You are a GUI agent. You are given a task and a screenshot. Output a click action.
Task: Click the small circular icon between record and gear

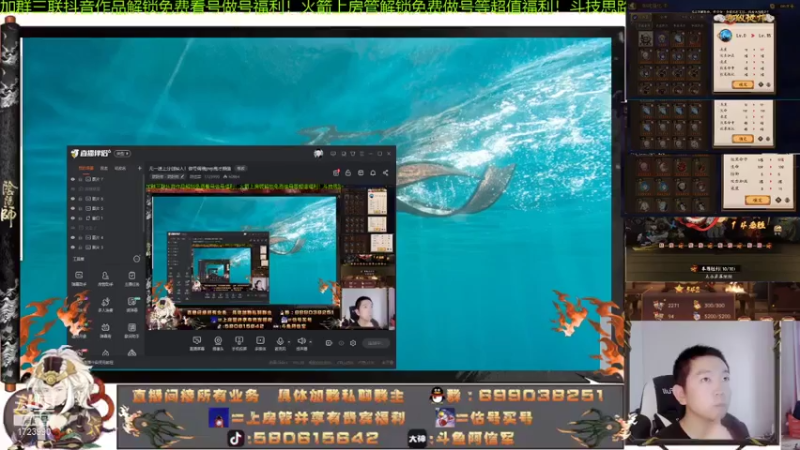(341, 343)
